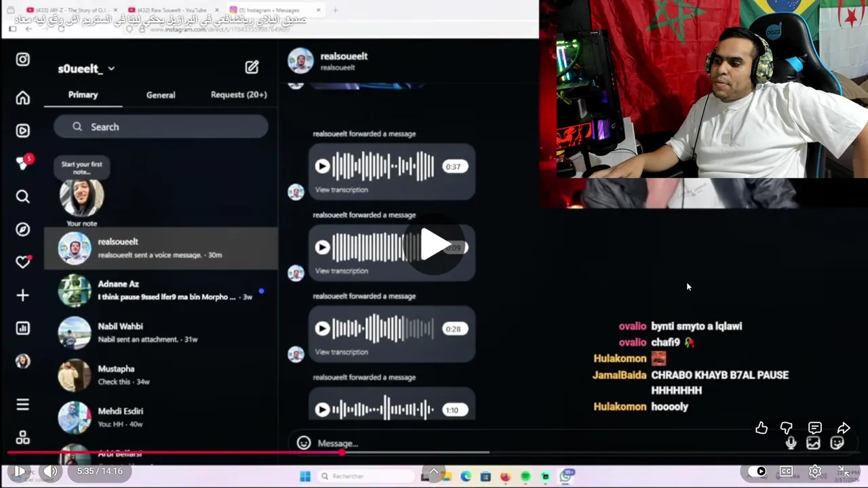Open Instagram logo home link in sidebar
The width and height of the screenshot is (868, 488).
tap(22, 60)
